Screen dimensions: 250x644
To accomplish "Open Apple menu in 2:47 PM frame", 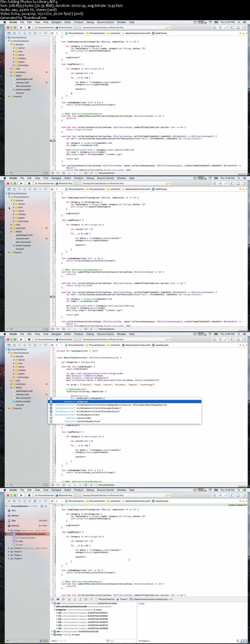I will pos(4,22).
